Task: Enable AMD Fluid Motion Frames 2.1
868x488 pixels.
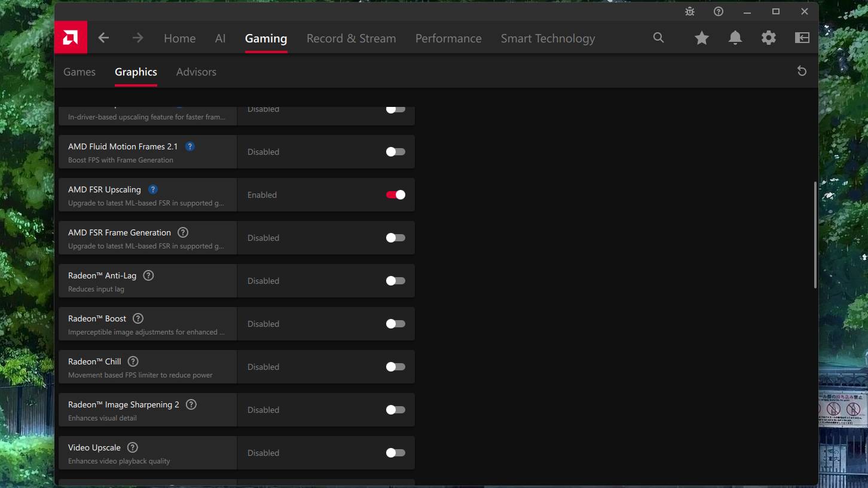Action: (395, 152)
